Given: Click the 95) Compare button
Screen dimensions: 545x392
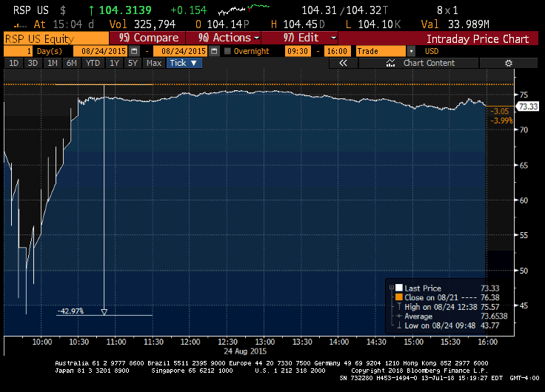Looking at the screenshot, I should pyautogui.click(x=147, y=38).
